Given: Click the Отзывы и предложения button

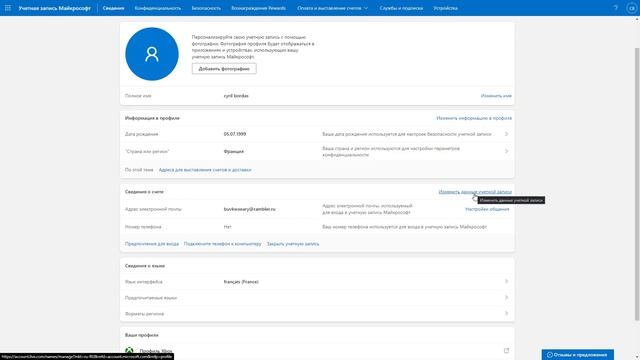Looking at the screenshot, I should (x=578, y=355).
